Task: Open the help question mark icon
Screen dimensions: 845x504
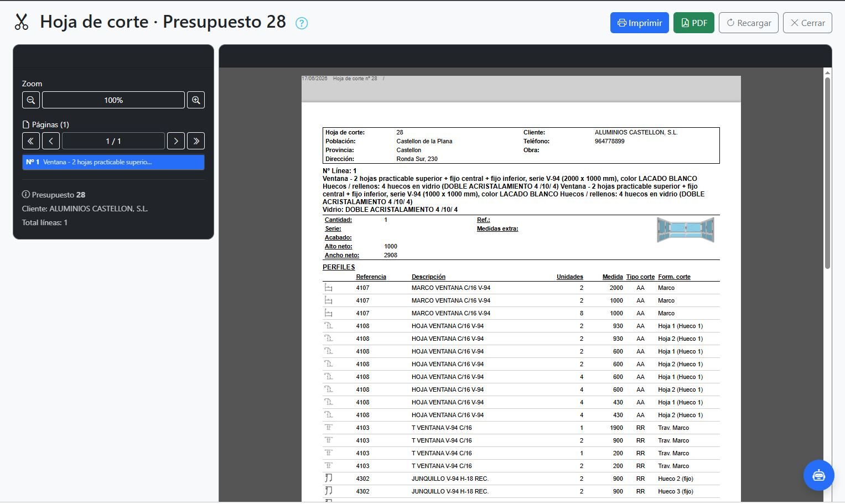Action: 302,23
